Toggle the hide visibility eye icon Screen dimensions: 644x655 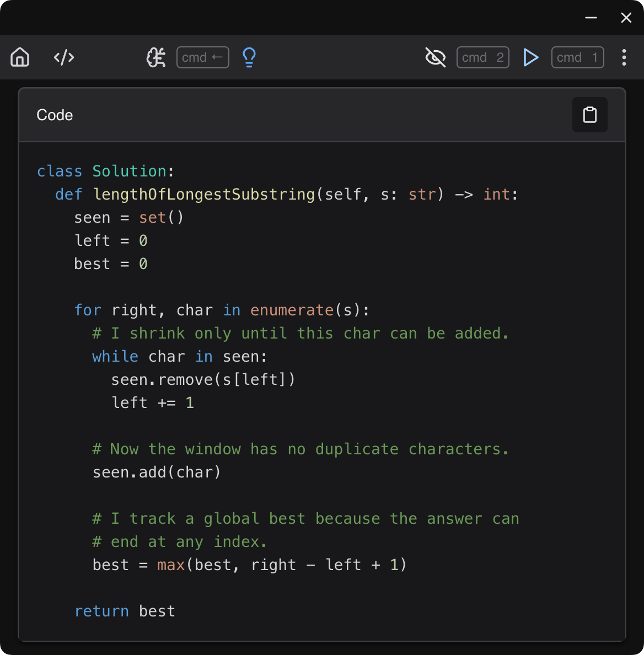435,57
